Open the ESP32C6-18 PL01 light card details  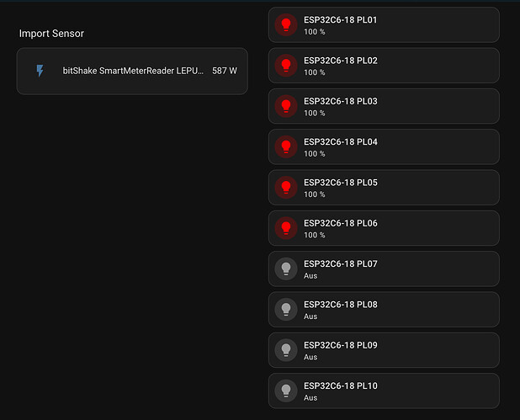coord(384,25)
